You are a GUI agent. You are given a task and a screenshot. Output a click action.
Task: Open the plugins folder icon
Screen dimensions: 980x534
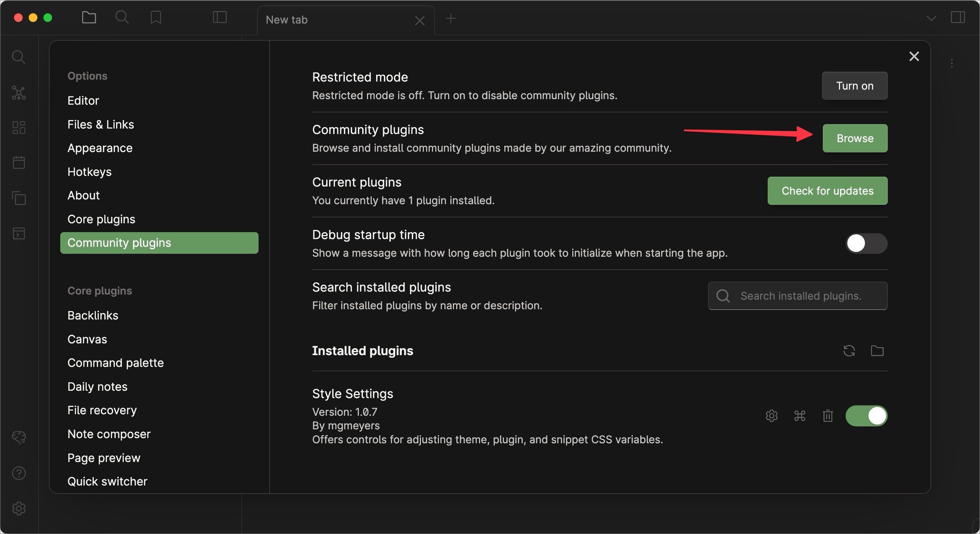point(877,351)
